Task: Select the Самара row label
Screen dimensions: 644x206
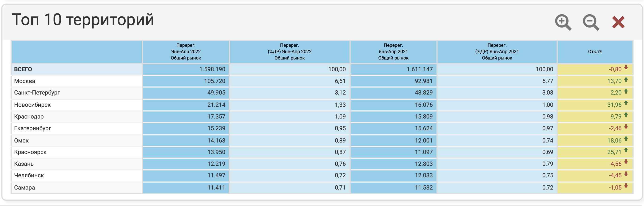Action: [24, 187]
